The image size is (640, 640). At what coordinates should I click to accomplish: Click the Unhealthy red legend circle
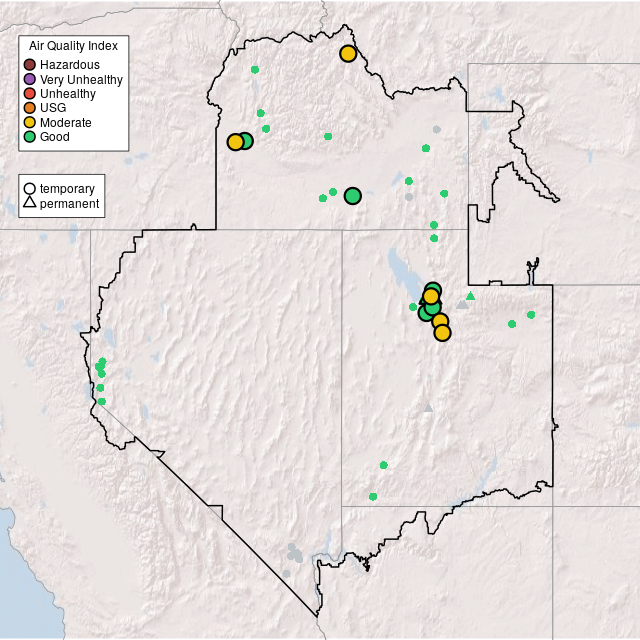(30, 94)
